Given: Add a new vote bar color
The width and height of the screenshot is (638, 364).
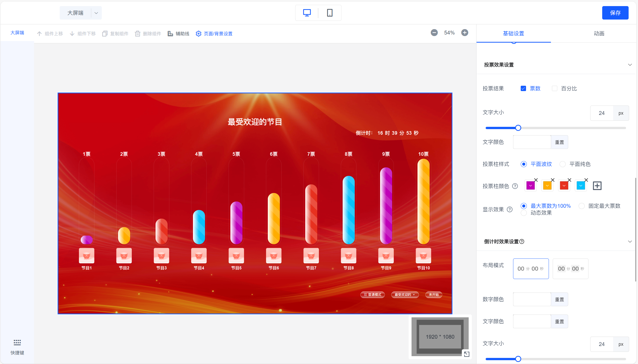Looking at the screenshot, I should coord(597,186).
